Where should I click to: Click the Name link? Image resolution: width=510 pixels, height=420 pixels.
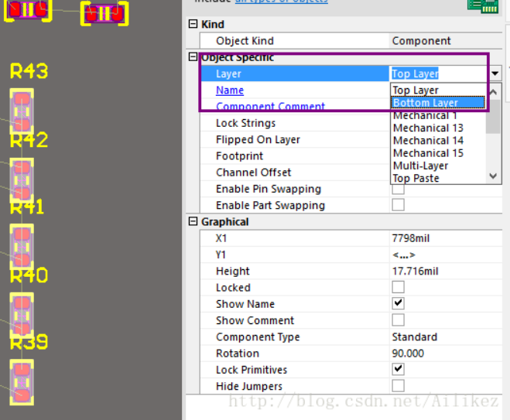click(x=230, y=90)
